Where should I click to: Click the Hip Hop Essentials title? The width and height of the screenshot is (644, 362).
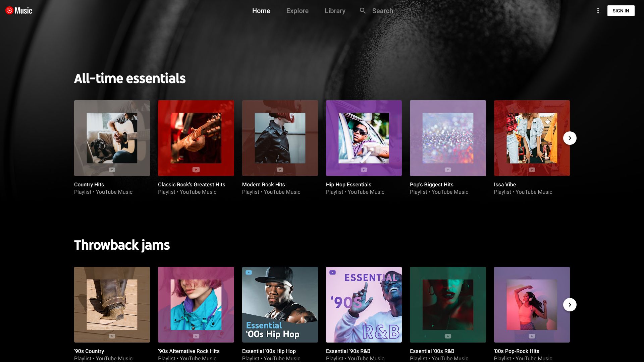pos(348,185)
